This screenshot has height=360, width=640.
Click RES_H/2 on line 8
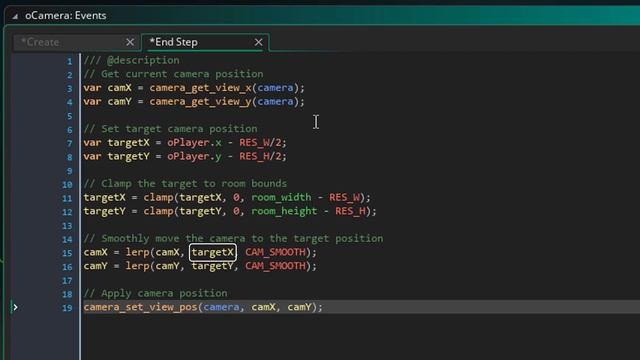pyautogui.click(x=260, y=156)
